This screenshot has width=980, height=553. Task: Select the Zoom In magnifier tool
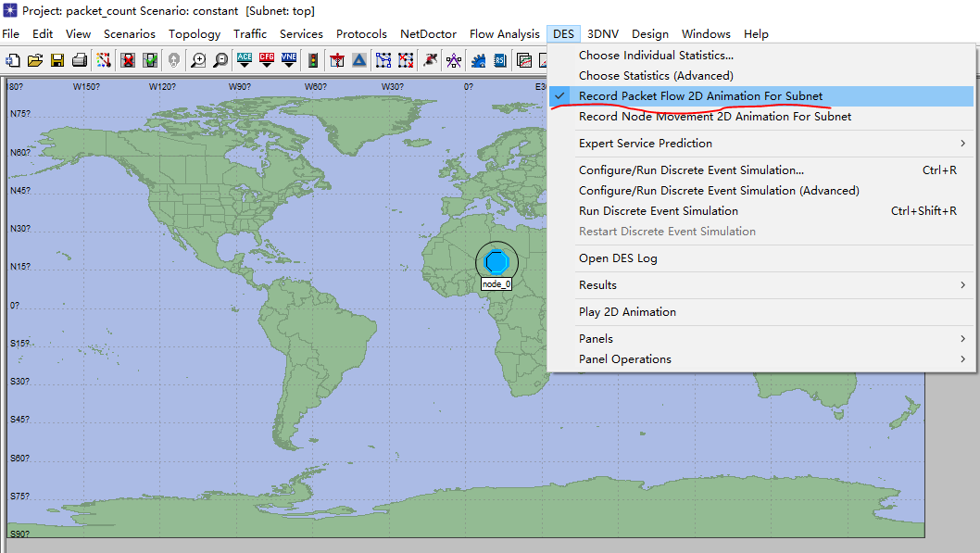(x=198, y=59)
